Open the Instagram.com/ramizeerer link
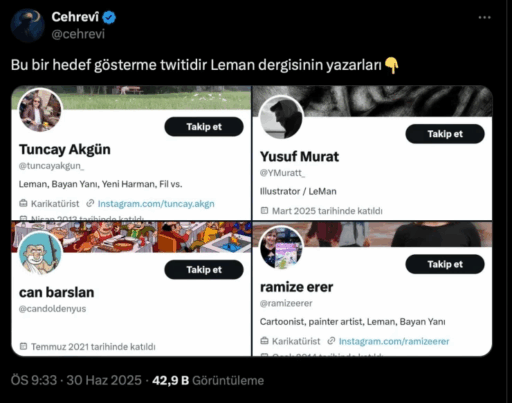The height and width of the screenshot is (403, 512). 394,341
